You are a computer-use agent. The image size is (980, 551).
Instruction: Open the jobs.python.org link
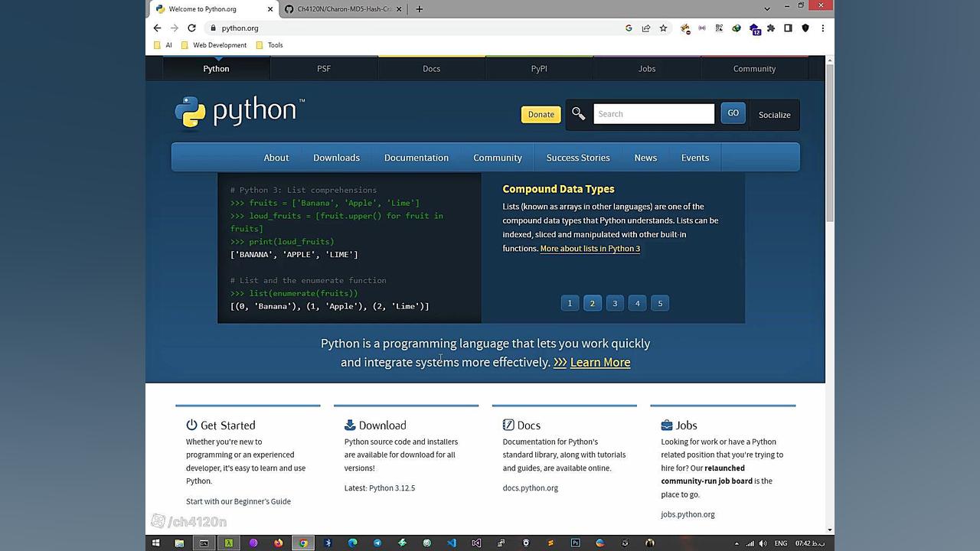pos(688,514)
